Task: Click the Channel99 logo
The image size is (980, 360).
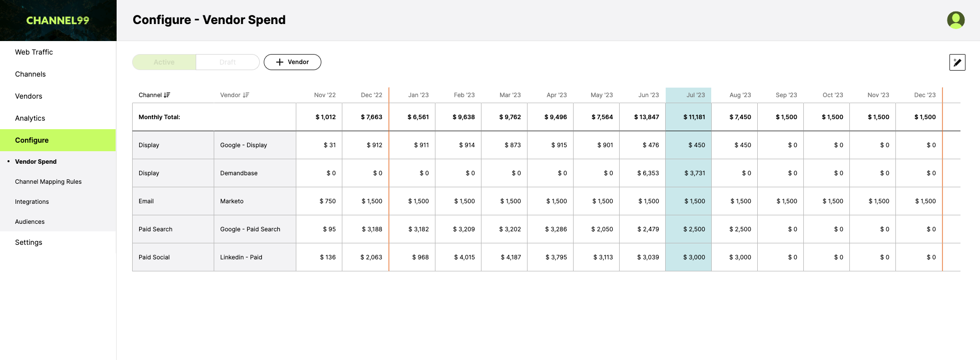Action: click(x=58, y=21)
